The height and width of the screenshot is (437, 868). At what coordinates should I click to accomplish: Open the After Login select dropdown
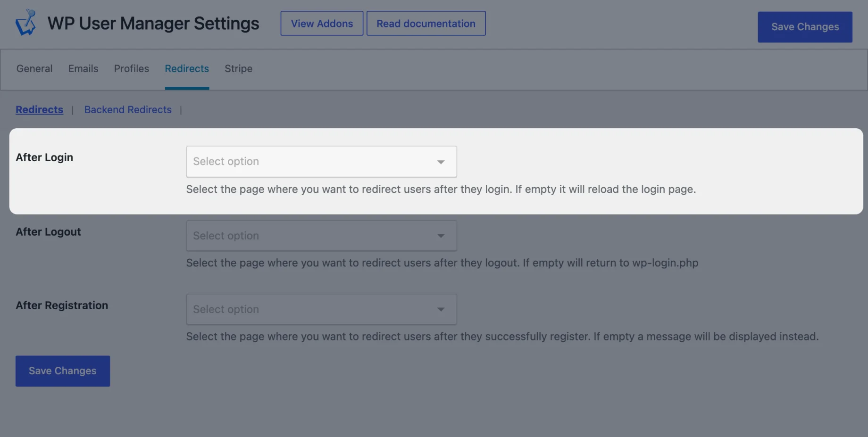click(321, 162)
